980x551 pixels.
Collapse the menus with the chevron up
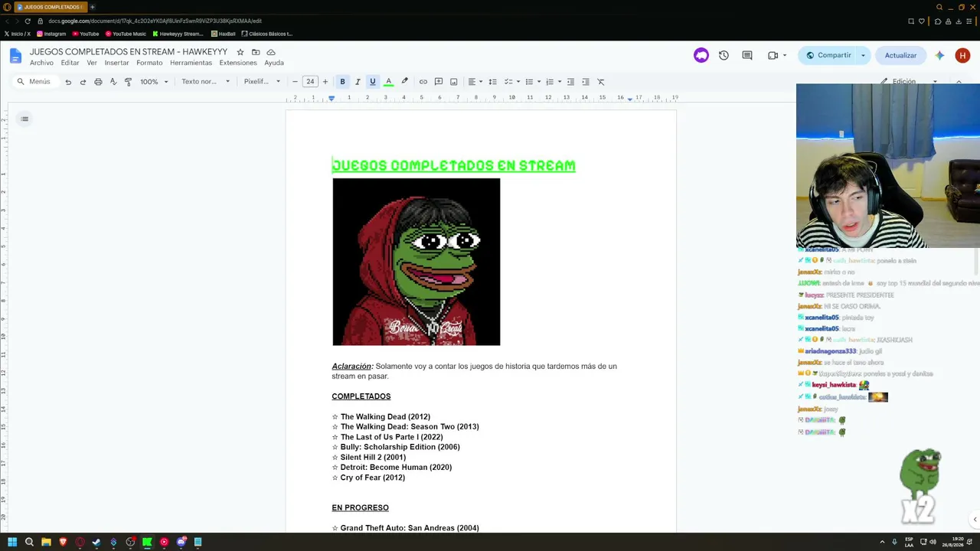pyautogui.click(x=959, y=81)
